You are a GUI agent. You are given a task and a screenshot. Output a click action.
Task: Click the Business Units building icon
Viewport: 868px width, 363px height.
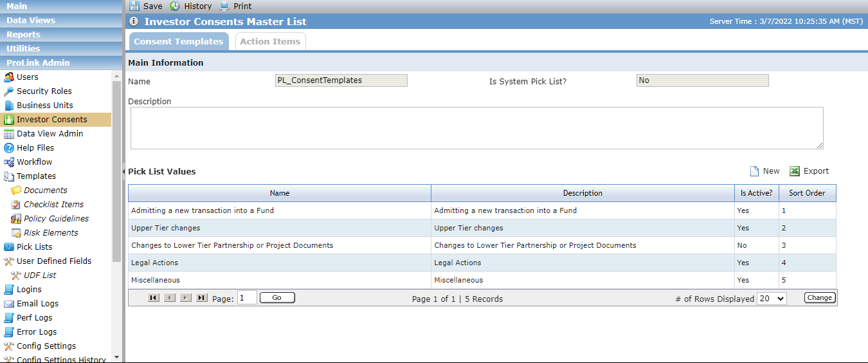pyautogui.click(x=9, y=106)
